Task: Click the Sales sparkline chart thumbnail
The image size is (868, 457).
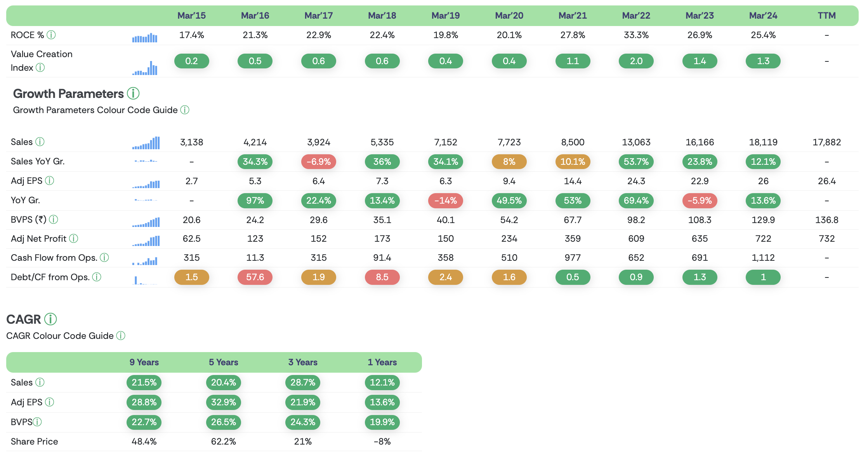Action: point(146,143)
